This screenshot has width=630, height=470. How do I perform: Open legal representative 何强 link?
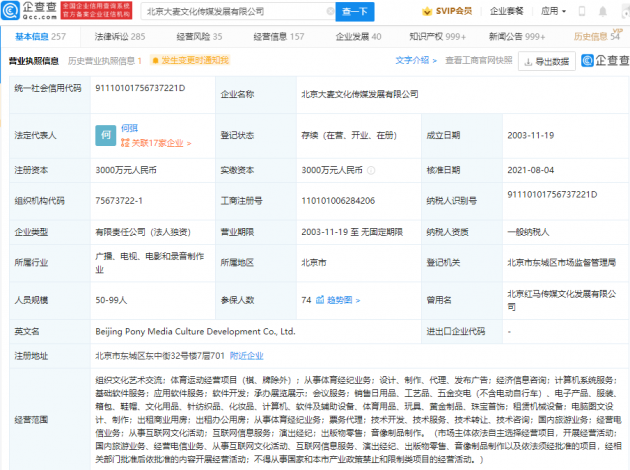(129, 128)
